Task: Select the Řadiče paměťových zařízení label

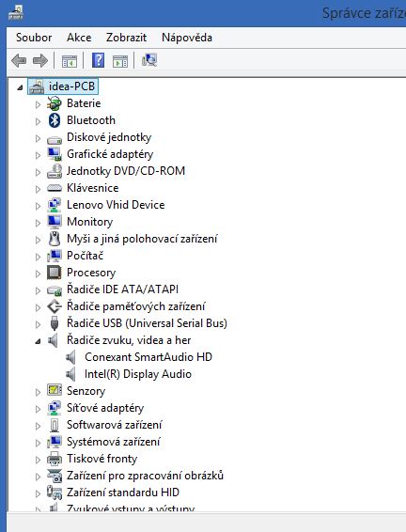Action: [x=136, y=306]
